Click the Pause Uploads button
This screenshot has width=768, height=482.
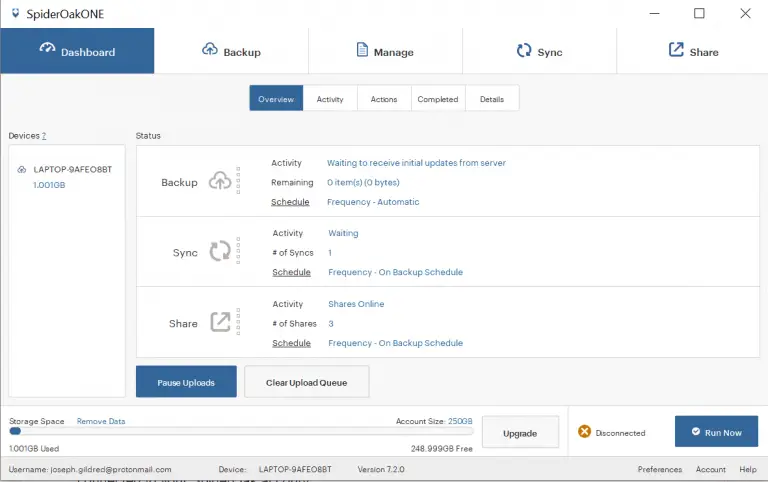click(x=186, y=382)
